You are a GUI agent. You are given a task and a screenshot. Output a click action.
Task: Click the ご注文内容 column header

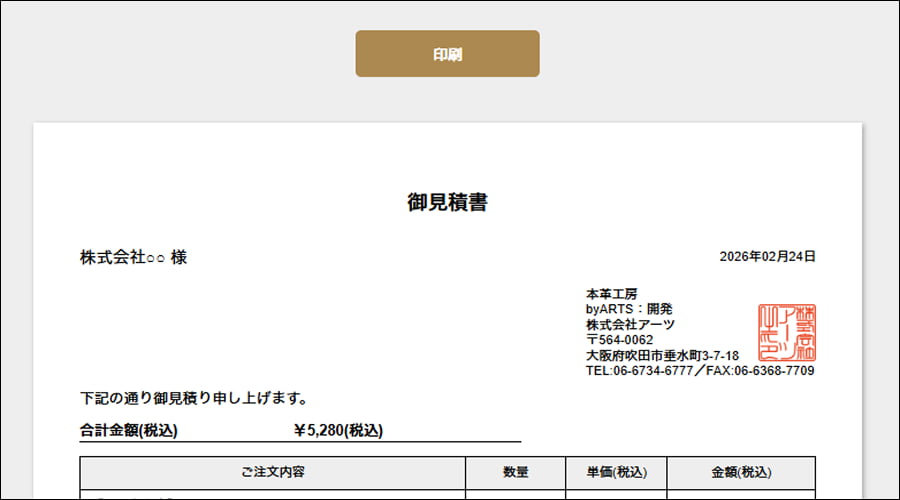point(273,472)
